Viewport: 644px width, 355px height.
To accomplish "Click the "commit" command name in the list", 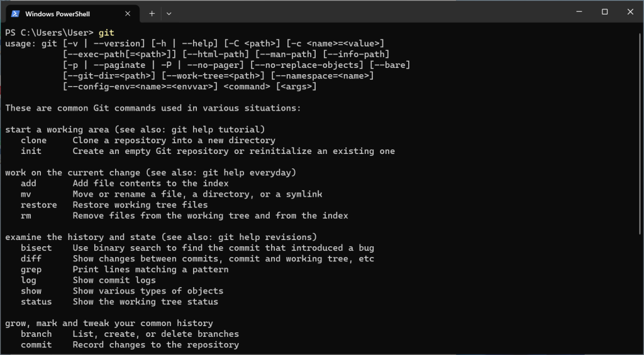I will pyautogui.click(x=36, y=345).
